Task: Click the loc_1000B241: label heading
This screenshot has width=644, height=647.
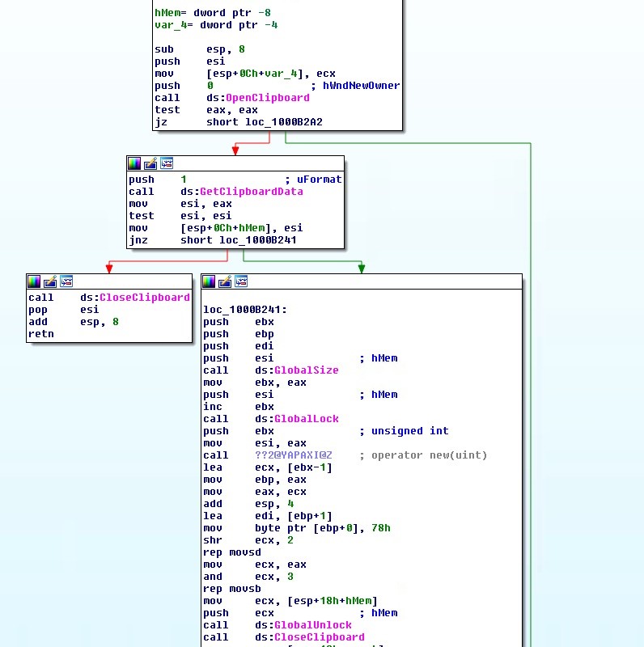Action: click(x=244, y=310)
